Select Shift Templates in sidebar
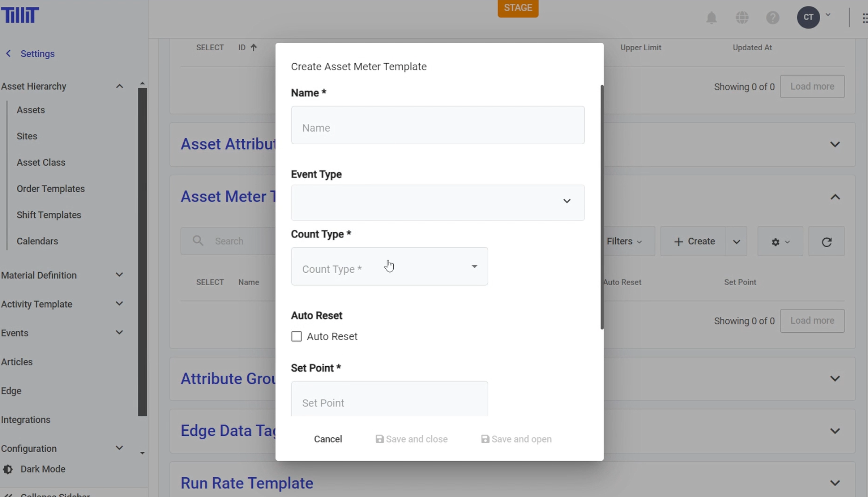868x497 pixels. click(x=49, y=215)
